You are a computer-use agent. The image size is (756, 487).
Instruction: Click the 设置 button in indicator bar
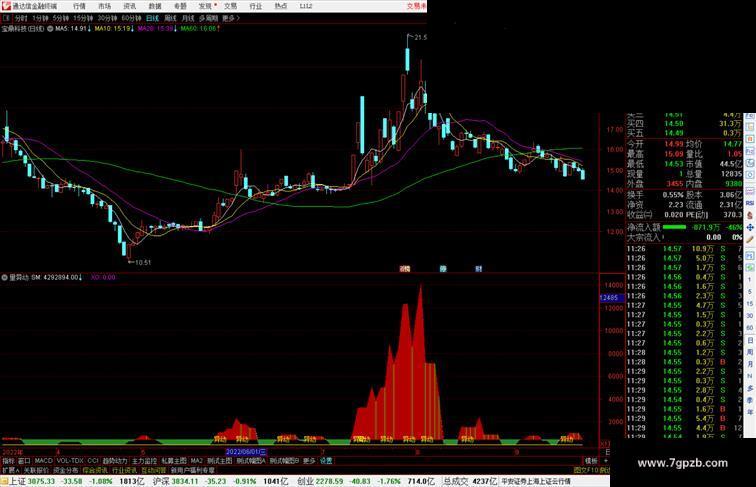(326, 461)
